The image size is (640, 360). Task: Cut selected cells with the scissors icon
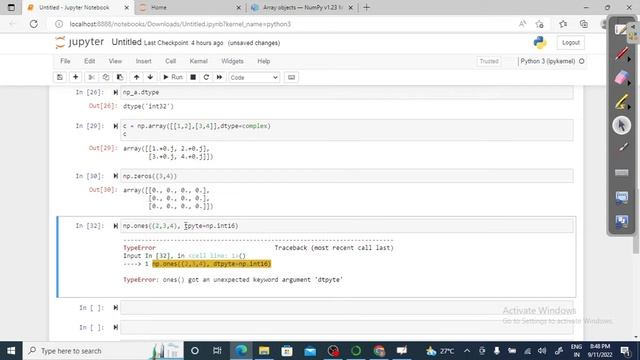point(91,77)
